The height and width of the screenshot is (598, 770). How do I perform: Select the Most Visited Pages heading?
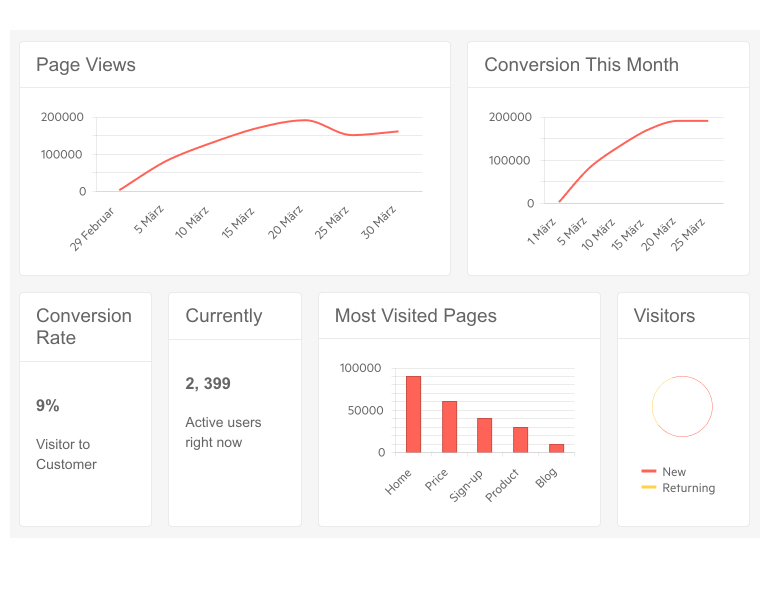415,316
